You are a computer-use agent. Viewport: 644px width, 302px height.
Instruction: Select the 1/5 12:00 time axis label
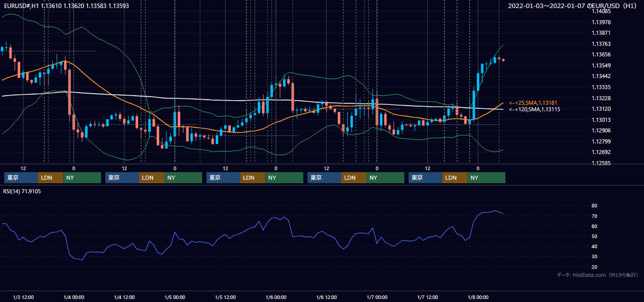[225, 297]
